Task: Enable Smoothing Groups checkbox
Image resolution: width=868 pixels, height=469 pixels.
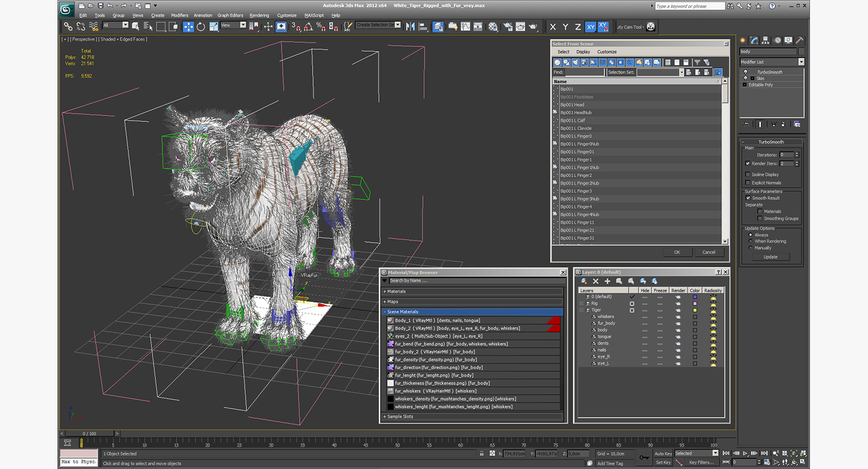Action: point(760,218)
